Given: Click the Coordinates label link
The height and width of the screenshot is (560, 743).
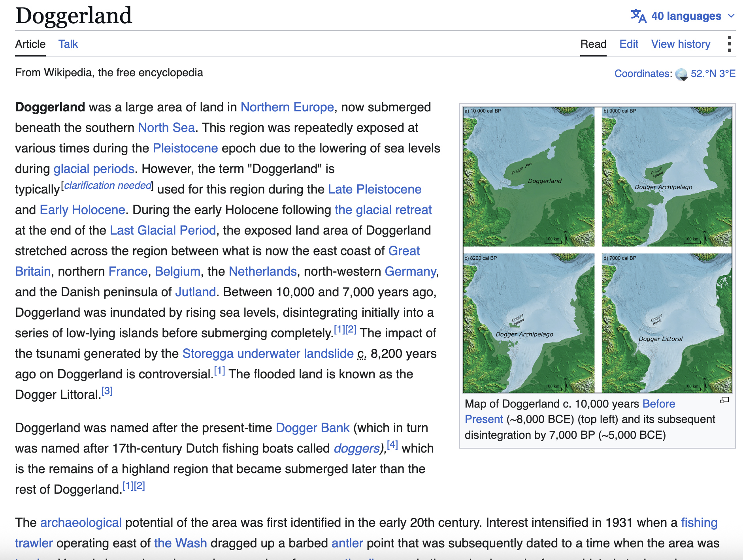Looking at the screenshot, I should tap(642, 73).
